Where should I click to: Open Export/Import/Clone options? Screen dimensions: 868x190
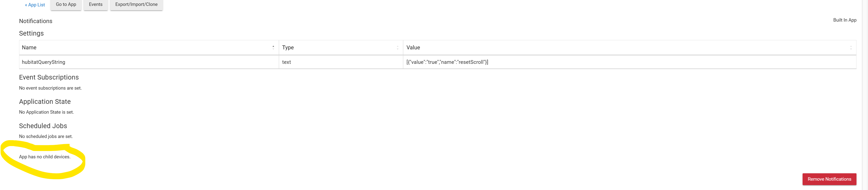tap(136, 5)
